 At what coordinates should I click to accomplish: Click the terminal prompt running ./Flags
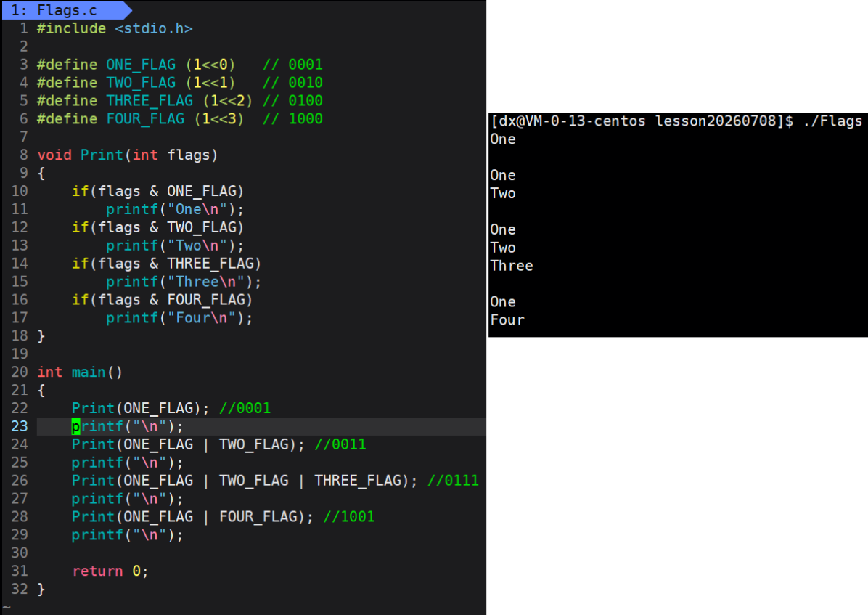[x=676, y=121]
